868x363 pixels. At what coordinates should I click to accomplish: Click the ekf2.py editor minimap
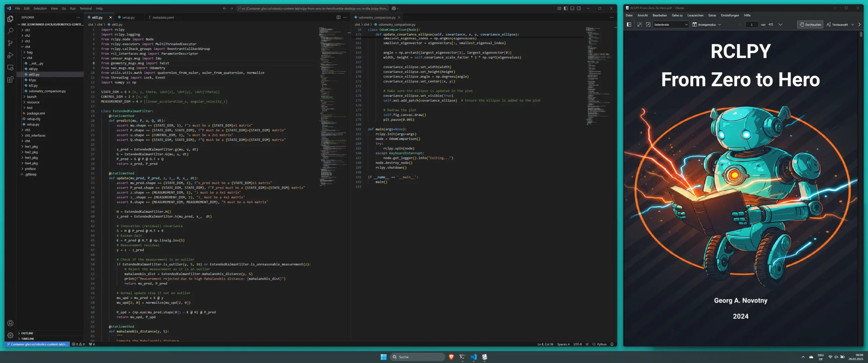[x=333, y=107]
